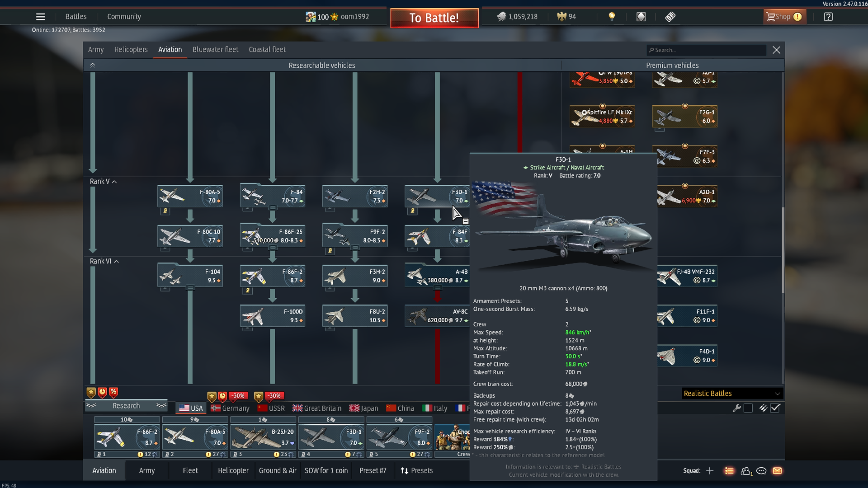Choose the SOW for 1 coin preset
The height and width of the screenshot is (488, 868).
[326, 471]
